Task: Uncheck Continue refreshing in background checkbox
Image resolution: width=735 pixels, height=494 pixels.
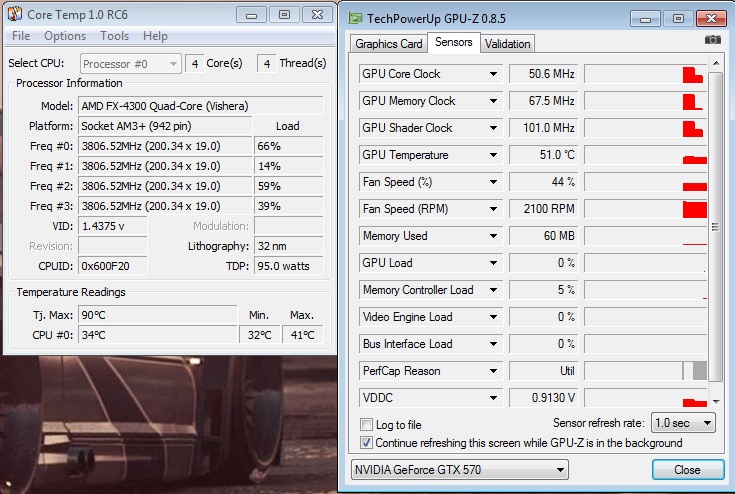Action: [366, 443]
